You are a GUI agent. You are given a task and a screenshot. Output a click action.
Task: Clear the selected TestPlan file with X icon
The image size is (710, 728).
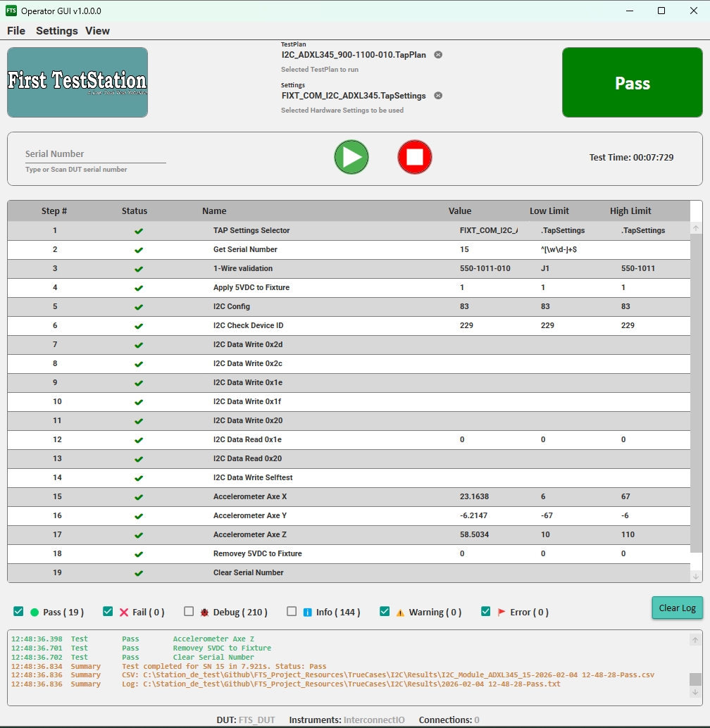pos(438,55)
